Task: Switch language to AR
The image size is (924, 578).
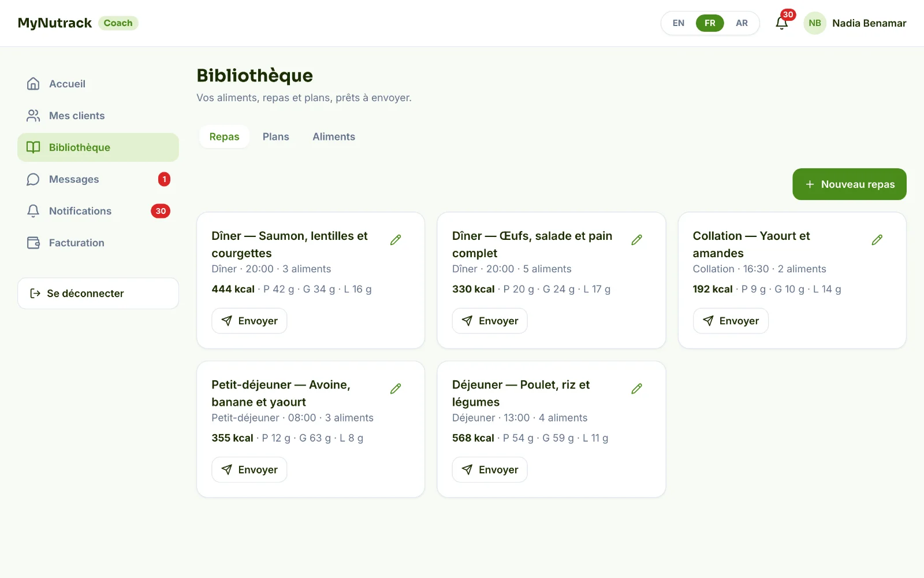Action: (x=742, y=23)
